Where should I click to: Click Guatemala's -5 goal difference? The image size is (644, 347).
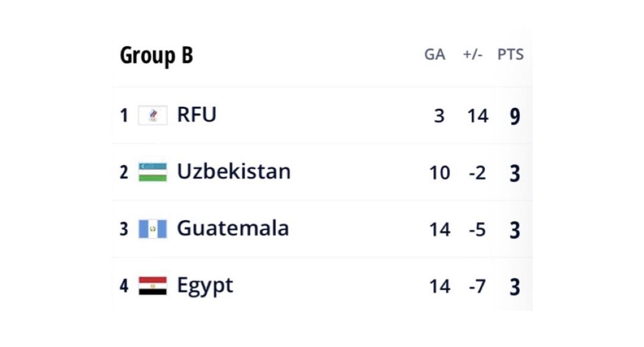(x=477, y=230)
